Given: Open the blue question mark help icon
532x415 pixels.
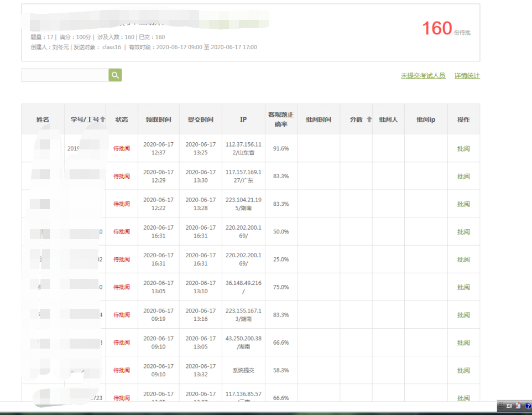Looking at the screenshot, I should coord(528,406).
